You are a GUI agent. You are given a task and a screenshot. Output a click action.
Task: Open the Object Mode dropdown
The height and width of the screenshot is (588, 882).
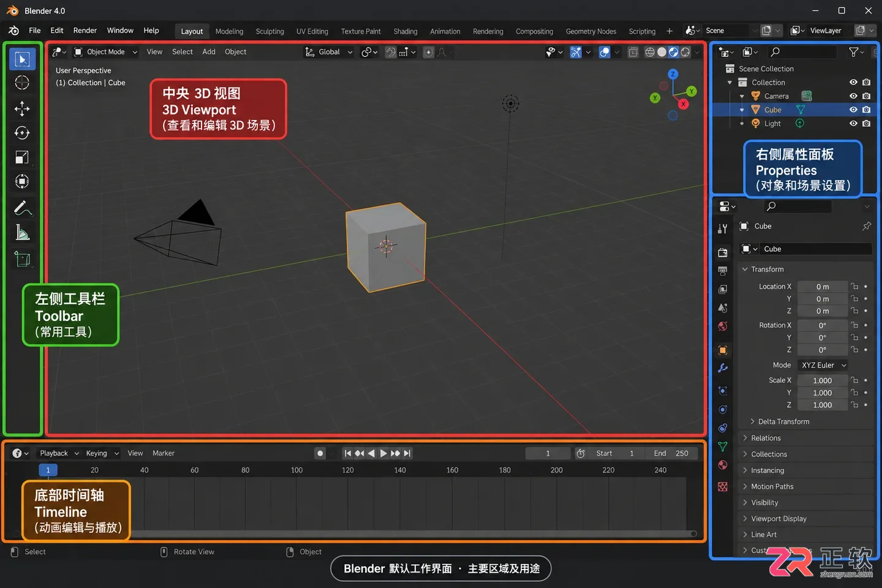click(x=106, y=52)
